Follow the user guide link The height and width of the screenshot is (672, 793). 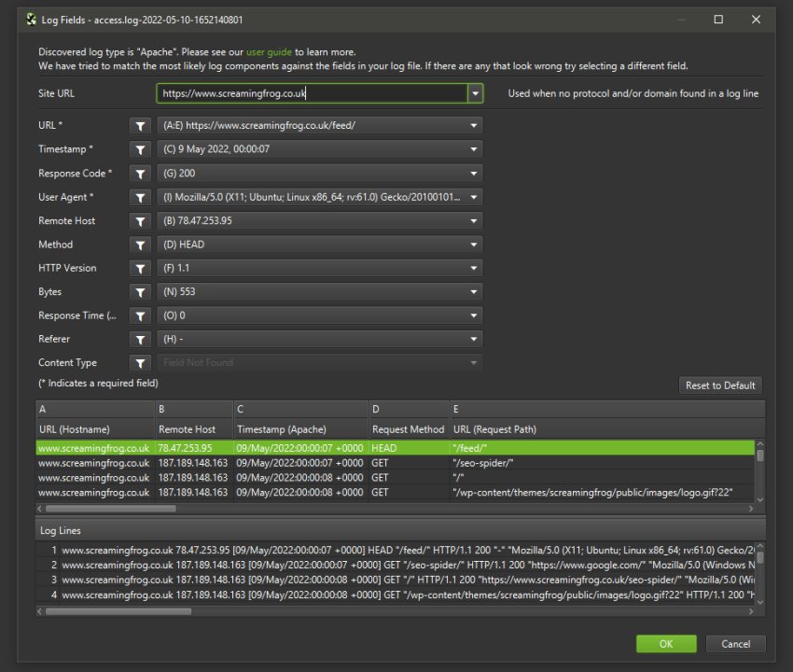click(x=269, y=52)
